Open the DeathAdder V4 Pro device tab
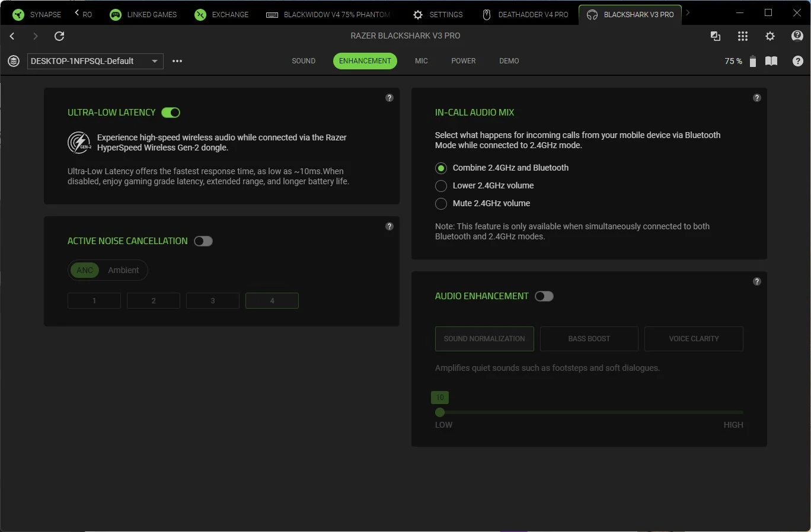The image size is (811, 532). (x=525, y=14)
